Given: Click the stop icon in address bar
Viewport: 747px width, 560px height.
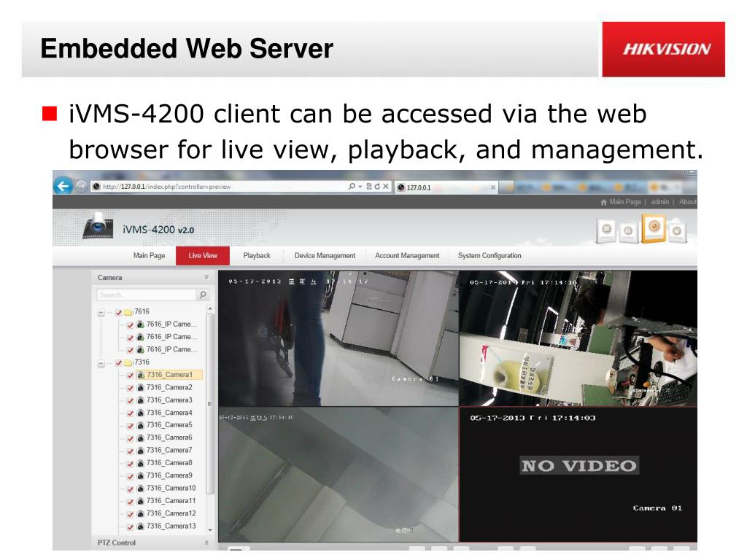Looking at the screenshot, I should 386,187.
